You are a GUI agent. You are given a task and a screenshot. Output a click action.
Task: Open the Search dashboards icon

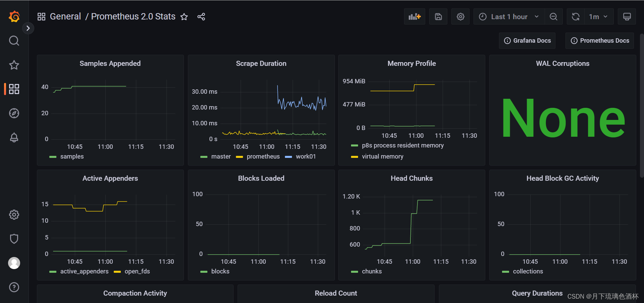pos(14,41)
